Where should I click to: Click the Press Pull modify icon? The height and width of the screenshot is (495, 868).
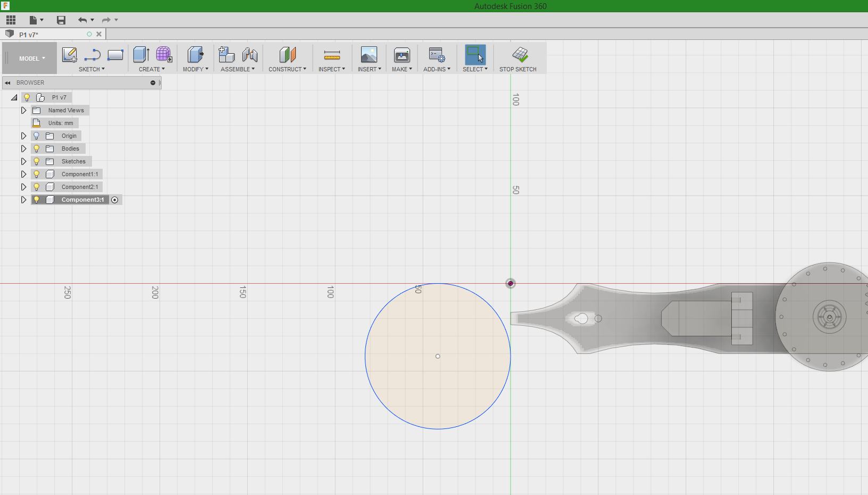[x=195, y=54]
